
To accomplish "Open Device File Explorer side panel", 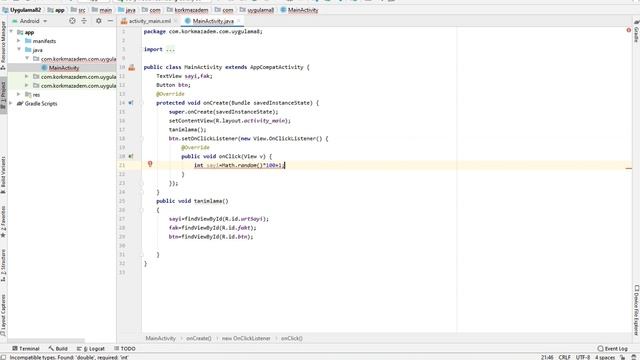I will click(636, 309).
